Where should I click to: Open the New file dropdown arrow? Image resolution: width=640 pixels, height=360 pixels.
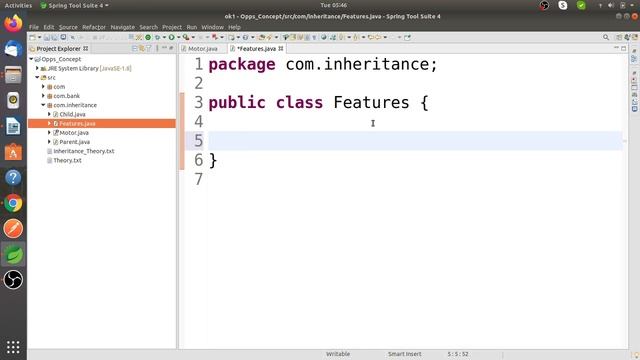click(x=40, y=37)
